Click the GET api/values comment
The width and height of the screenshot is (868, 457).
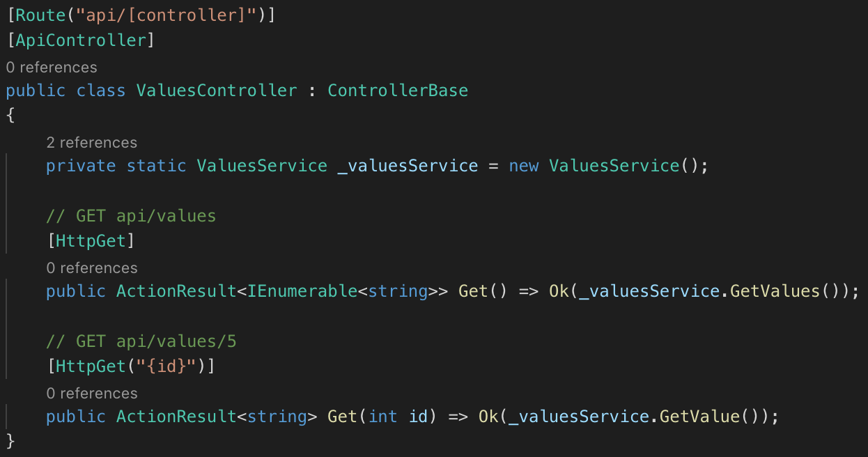tap(131, 216)
